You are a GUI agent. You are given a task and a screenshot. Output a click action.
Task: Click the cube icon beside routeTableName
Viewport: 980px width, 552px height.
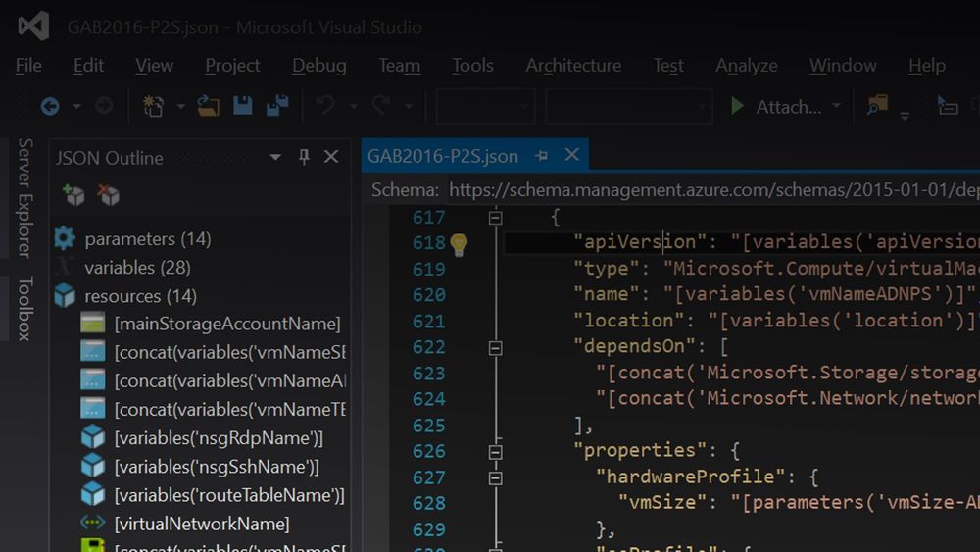(92, 494)
